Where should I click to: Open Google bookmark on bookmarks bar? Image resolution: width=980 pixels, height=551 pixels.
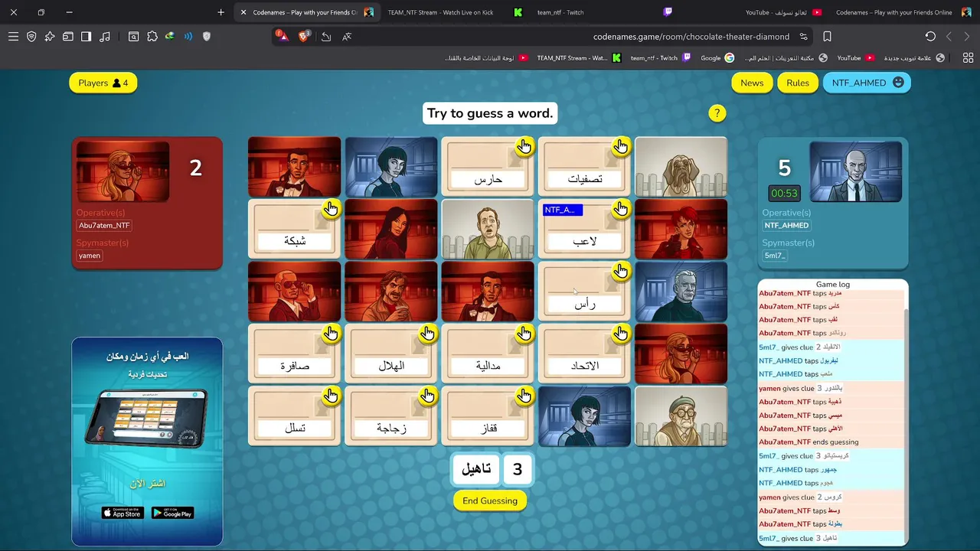[x=717, y=57]
